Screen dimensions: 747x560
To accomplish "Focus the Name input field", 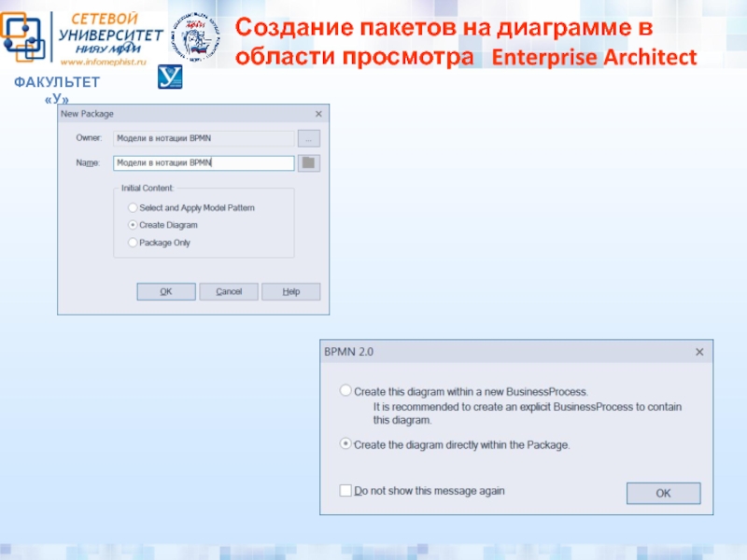I will tap(204, 162).
